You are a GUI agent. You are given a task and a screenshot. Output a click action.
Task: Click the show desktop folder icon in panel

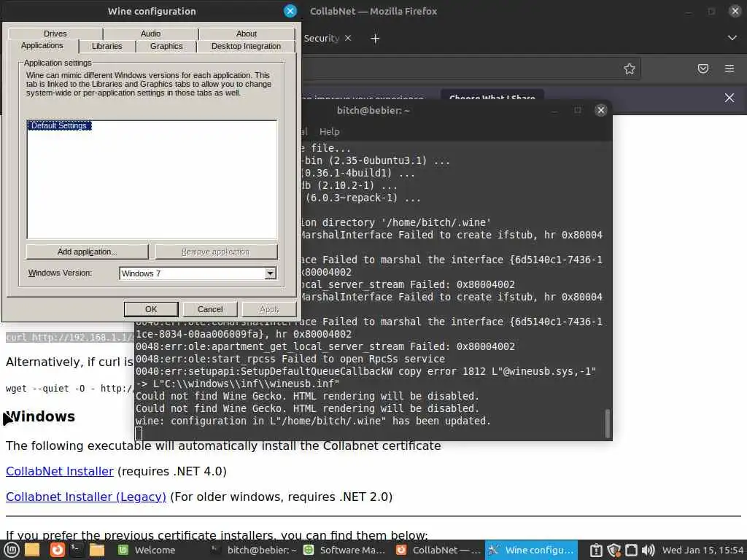tap(32, 550)
